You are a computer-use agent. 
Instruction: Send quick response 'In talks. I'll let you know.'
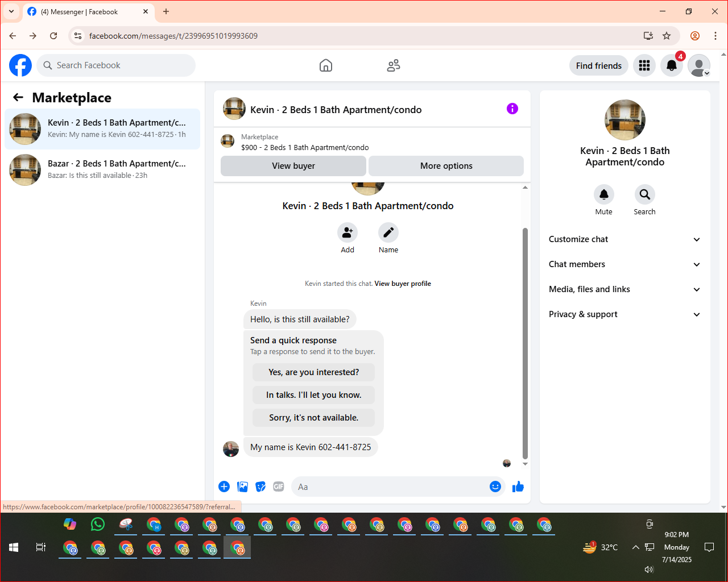tap(313, 395)
